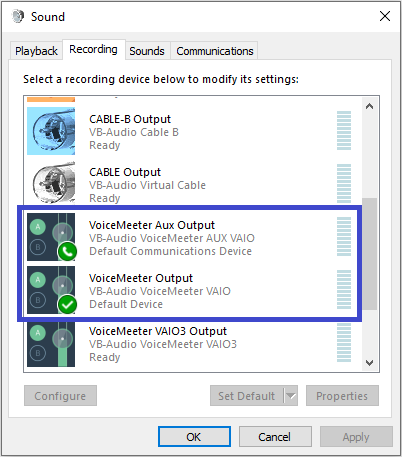Viewport: 402px width, 457px height.
Task: Click the CABLE-B Output level meter
Action: coord(344,131)
